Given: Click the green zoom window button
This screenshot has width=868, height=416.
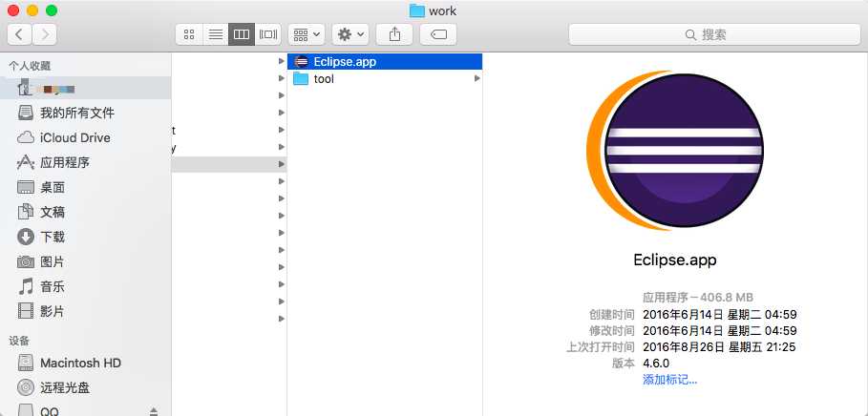Looking at the screenshot, I should tap(52, 10).
